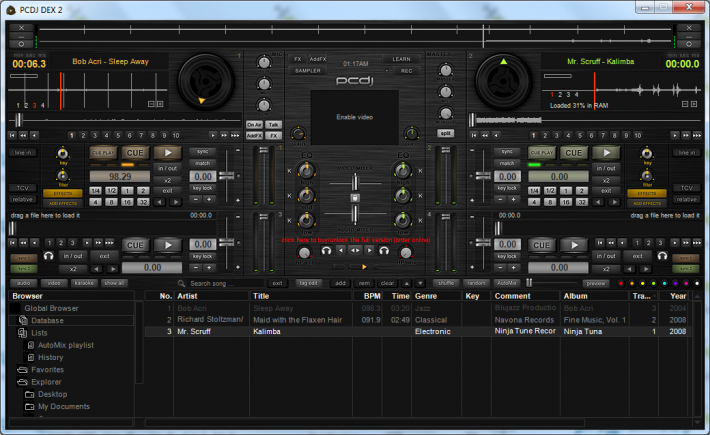Select Richard Stoltzman track row

[x=417, y=320]
